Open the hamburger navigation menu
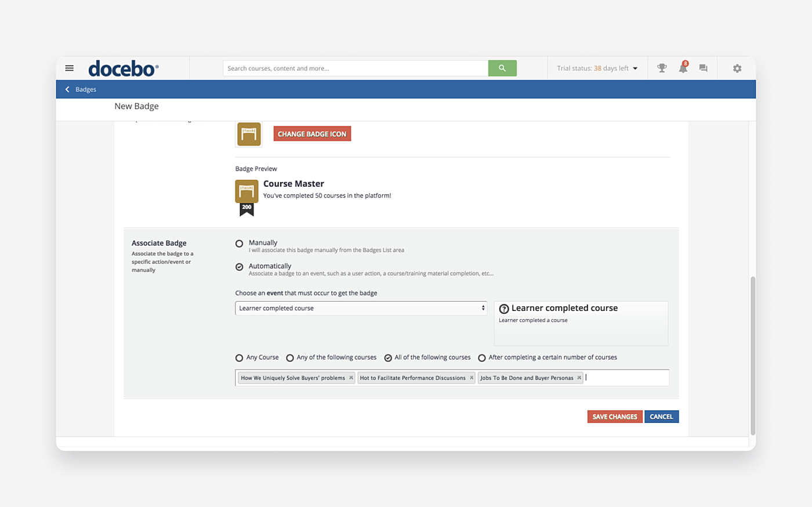812x507 pixels. click(69, 68)
